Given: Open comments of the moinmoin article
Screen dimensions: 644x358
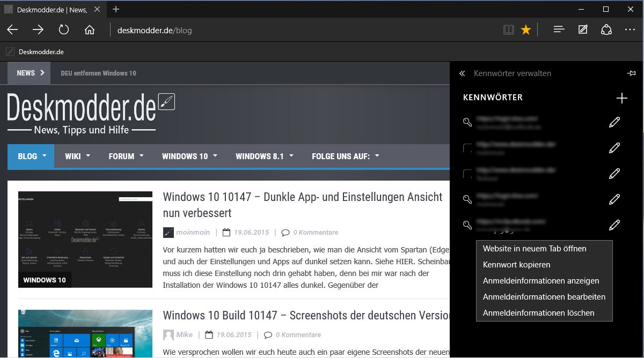Looking at the screenshot, I should pyautogui.click(x=310, y=233).
